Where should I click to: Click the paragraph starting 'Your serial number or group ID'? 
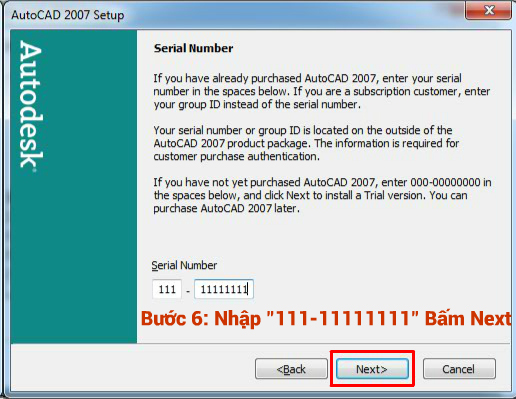[306, 143]
